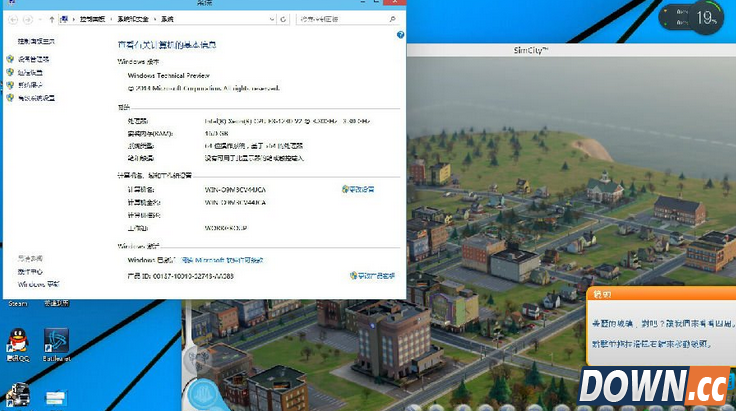
Task: Open Help via the blue question mark icon
Action: coord(400,35)
